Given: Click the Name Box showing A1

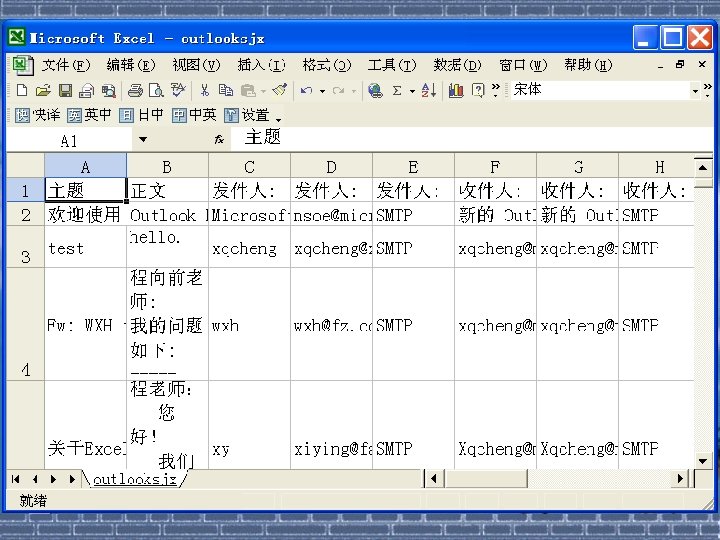Looking at the screenshot, I should pyautogui.click(x=69, y=140).
